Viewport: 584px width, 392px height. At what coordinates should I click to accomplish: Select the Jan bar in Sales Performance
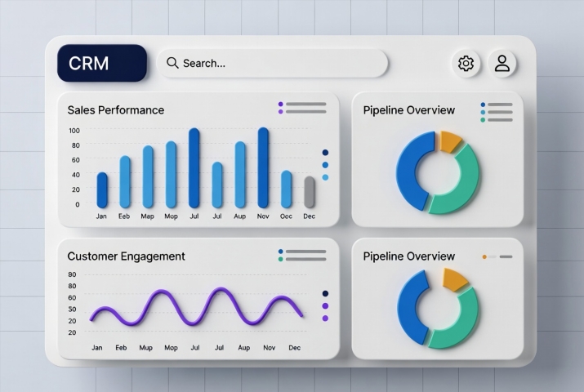[x=102, y=189]
